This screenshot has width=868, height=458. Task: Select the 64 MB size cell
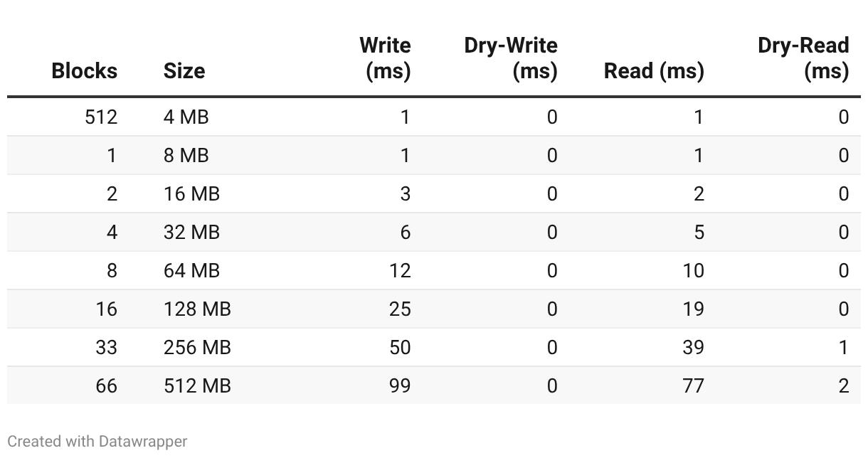point(192,270)
